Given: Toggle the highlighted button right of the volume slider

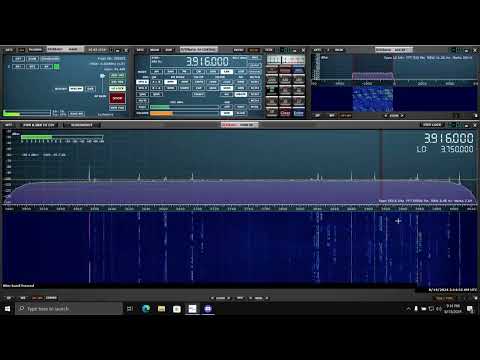Looking at the screenshot, I should [226, 113].
